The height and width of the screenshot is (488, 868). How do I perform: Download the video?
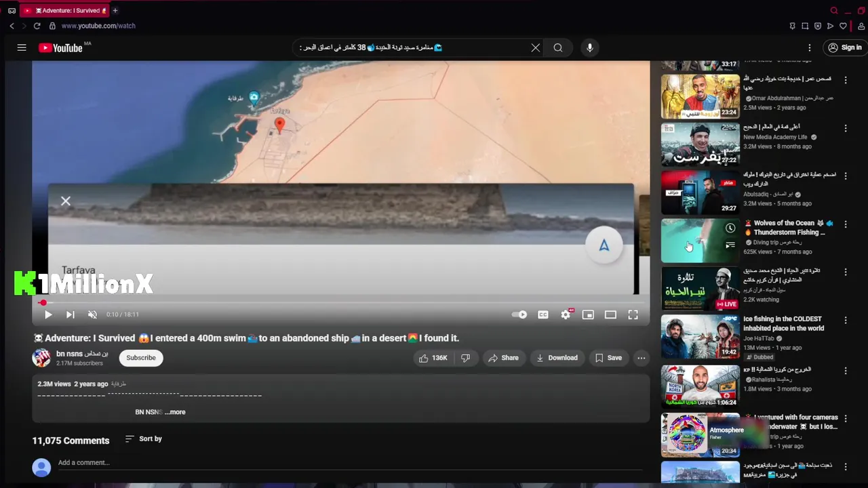tap(557, 358)
